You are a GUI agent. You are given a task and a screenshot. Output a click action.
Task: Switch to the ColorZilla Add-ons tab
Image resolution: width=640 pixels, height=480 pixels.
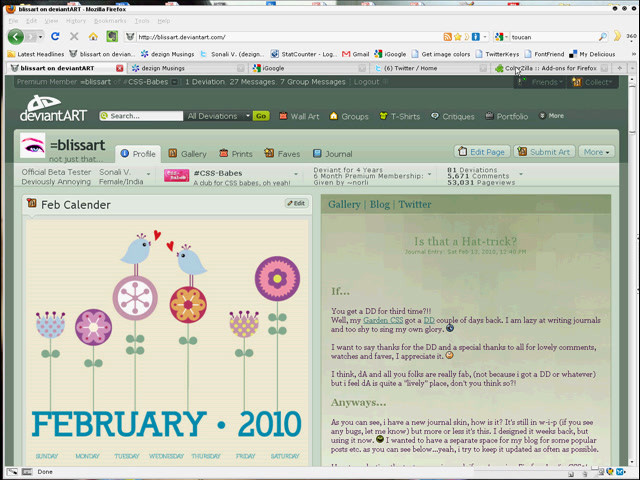point(551,68)
